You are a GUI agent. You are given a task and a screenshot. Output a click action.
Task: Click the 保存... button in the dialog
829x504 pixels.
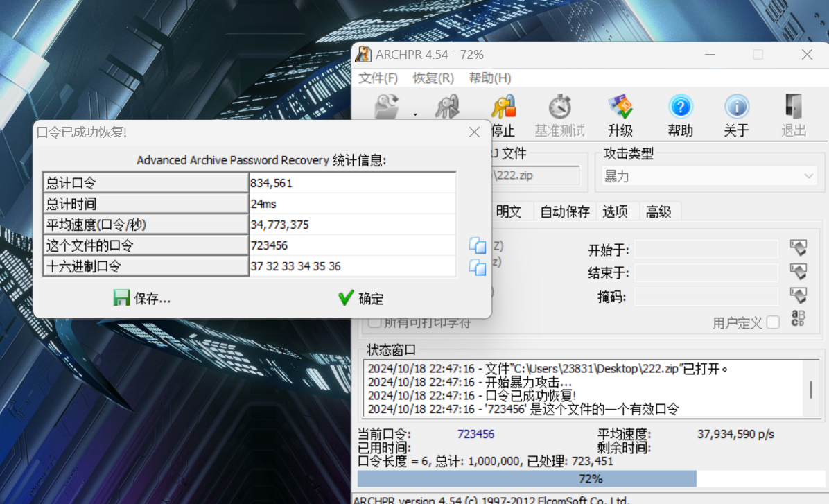(x=141, y=298)
